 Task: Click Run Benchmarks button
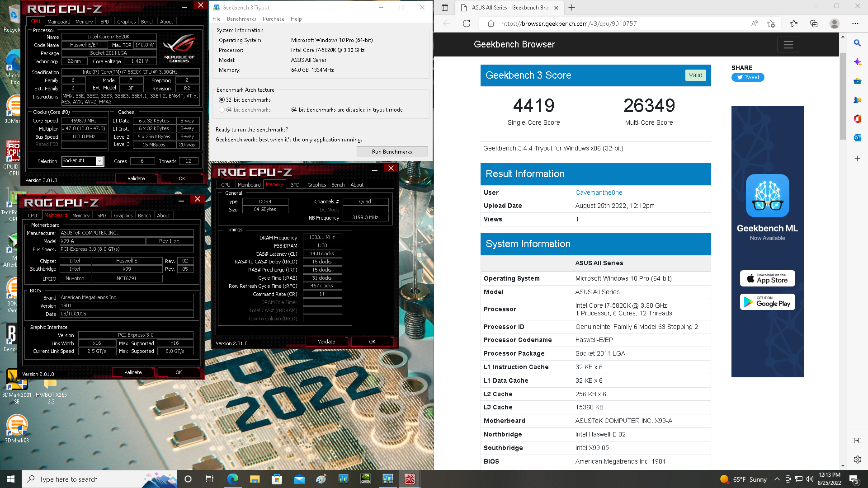[x=392, y=152]
